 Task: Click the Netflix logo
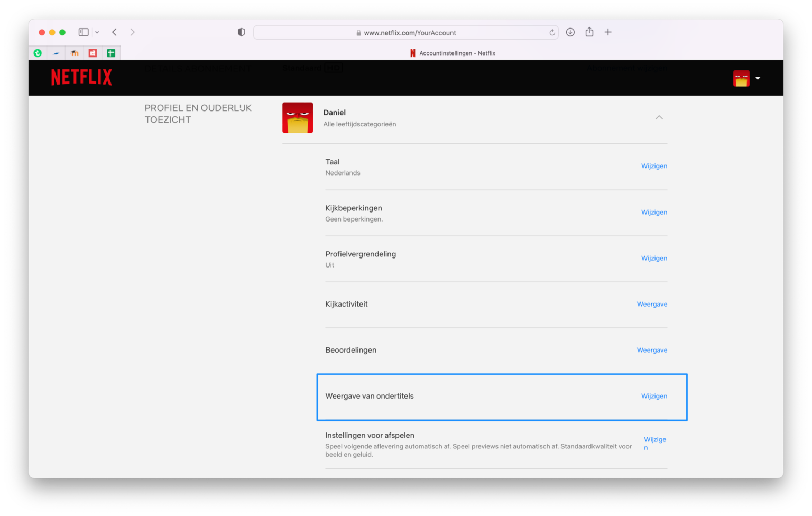coord(81,77)
